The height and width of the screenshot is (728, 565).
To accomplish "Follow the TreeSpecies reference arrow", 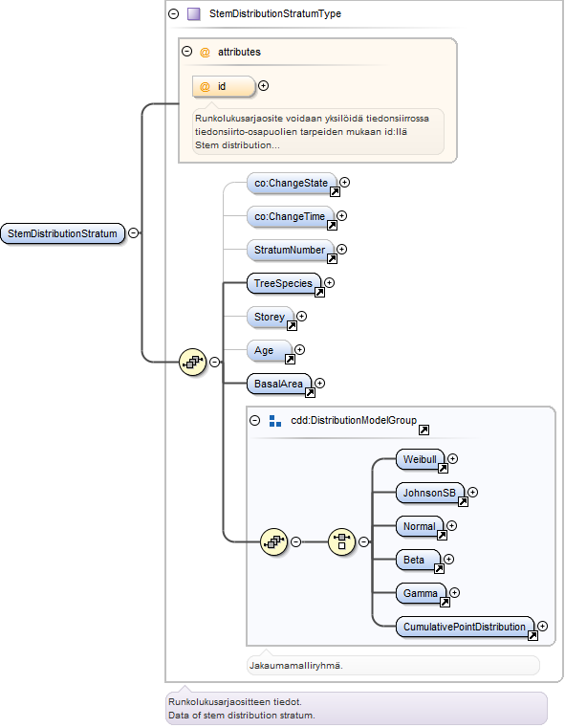I will [x=319, y=292].
